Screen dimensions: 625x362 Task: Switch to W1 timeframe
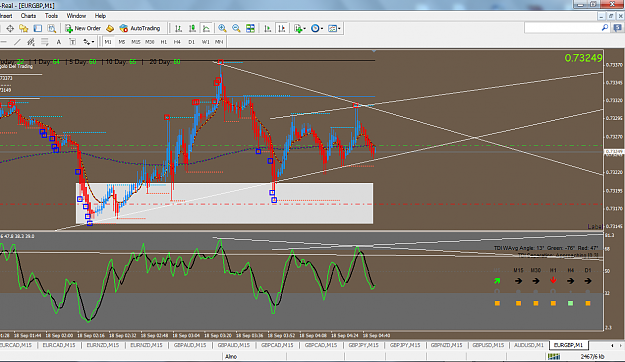pos(205,42)
